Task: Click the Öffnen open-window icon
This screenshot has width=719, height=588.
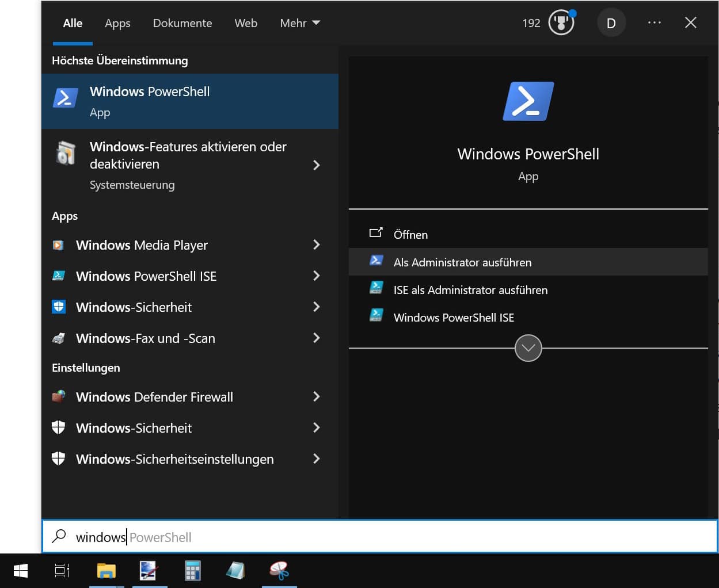Action: pos(376,233)
